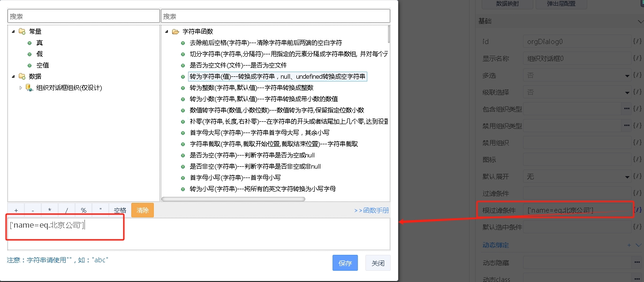This screenshot has width=644, height=282.
Task: Click the 保存 button
Action: (x=345, y=263)
